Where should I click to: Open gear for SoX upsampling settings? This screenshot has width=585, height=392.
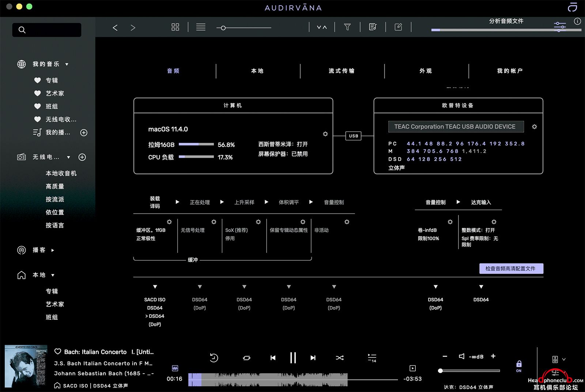(x=258, y=222)
